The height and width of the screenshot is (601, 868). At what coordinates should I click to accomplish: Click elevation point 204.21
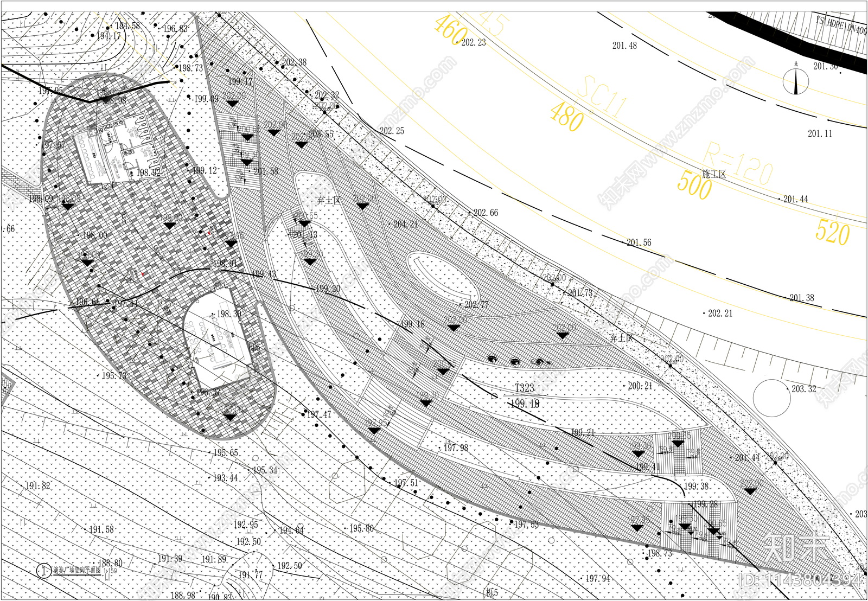(405, 224)
